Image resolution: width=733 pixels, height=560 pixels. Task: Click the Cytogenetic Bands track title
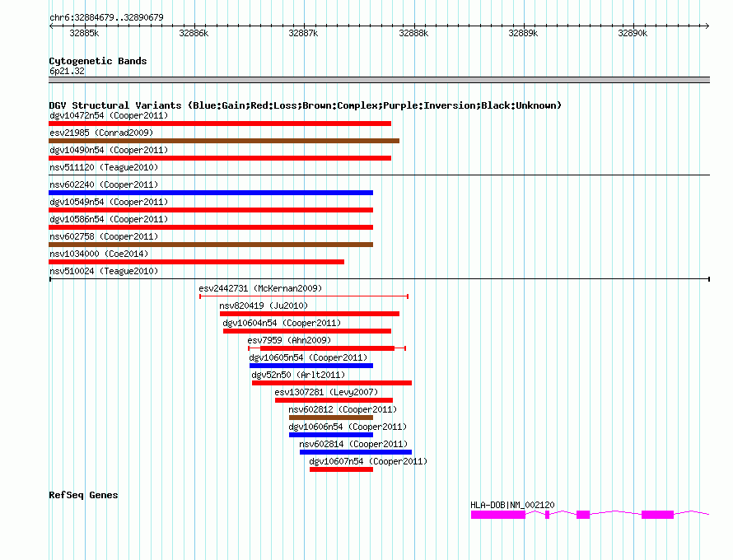click(x=98, y=61)
